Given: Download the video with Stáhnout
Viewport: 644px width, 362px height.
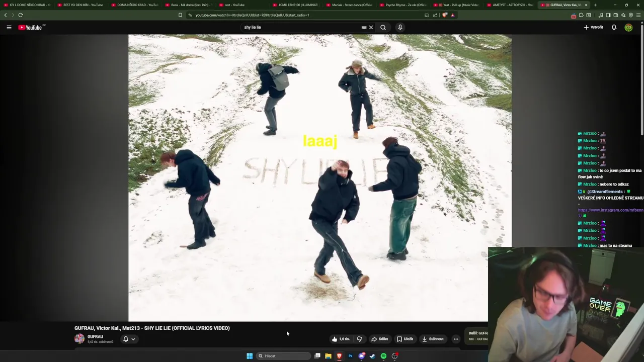Looking at the screenshot, I should (x=433, y=339).
